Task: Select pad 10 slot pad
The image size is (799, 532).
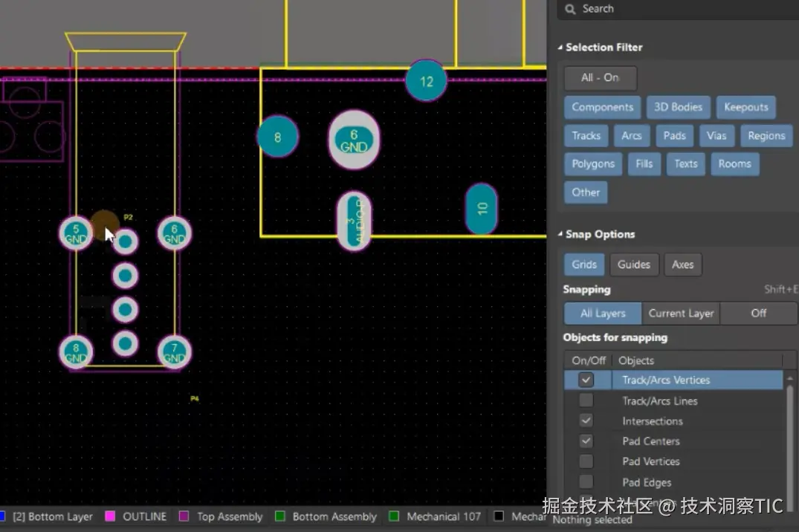Action: point(482,209)
